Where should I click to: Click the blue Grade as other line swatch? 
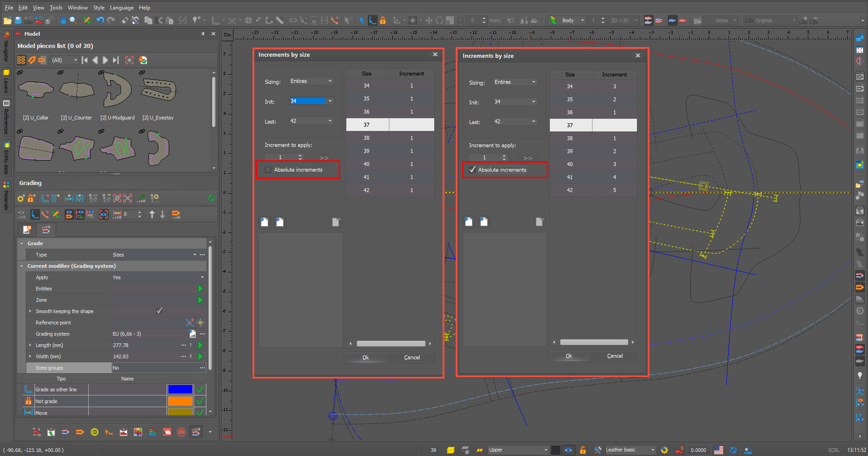[180, 389]
